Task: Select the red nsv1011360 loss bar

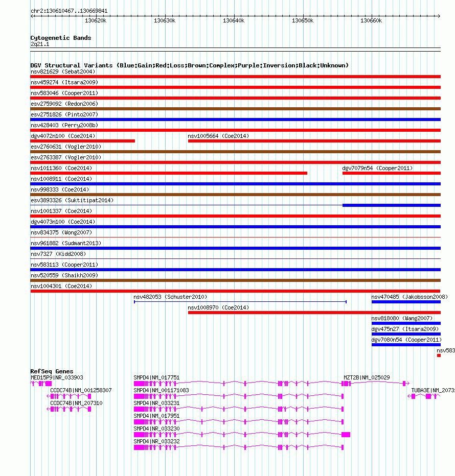Action: [169, 173]
